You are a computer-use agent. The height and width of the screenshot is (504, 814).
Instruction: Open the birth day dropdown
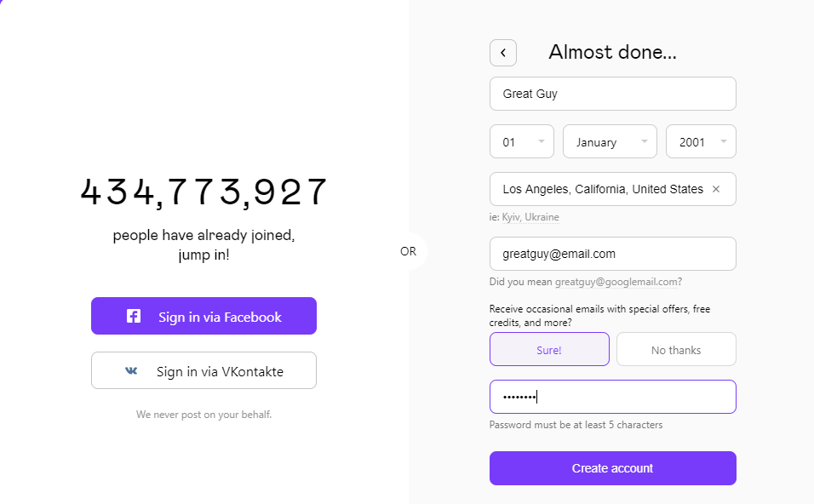click(x=521, y=142)
